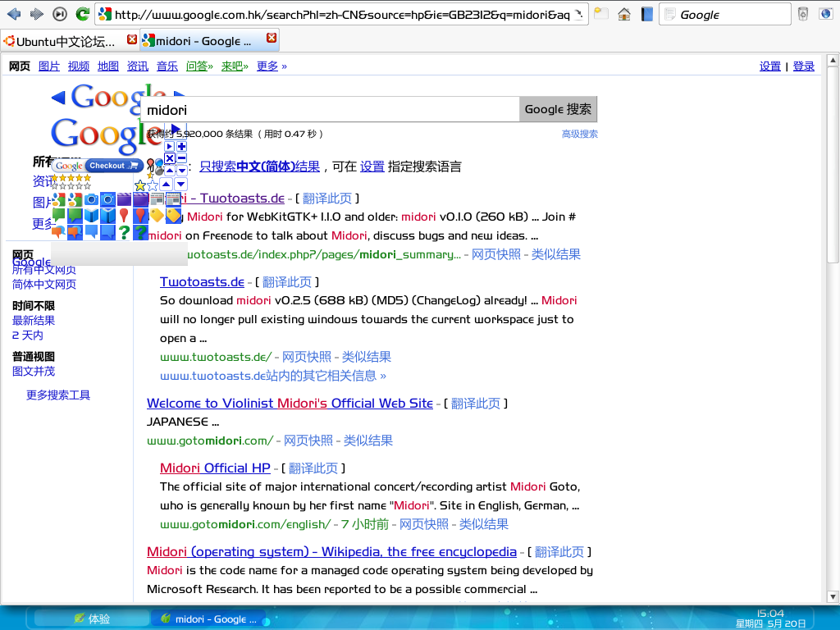Viewport: 840px width, 630px height.
Task: Open 设置 link beside 指定搜索语言
Action: 372,167
